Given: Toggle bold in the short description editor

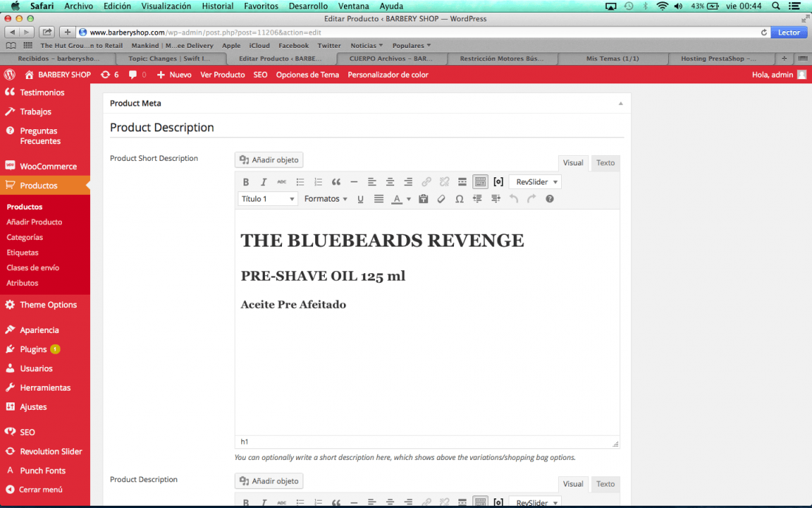Looking at the screenshot, I should coord(246,182).
